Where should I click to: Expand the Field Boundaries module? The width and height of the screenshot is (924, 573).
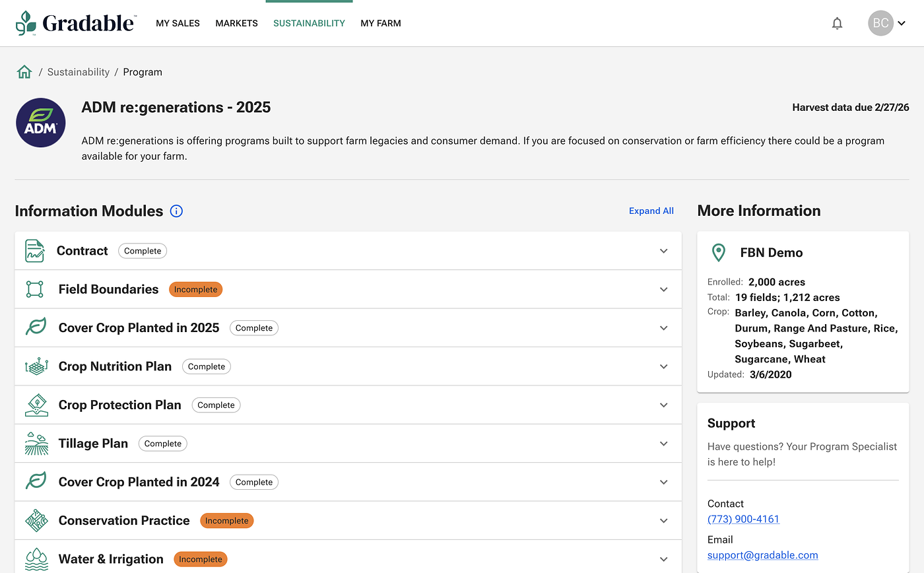click(x=664, y=289)
